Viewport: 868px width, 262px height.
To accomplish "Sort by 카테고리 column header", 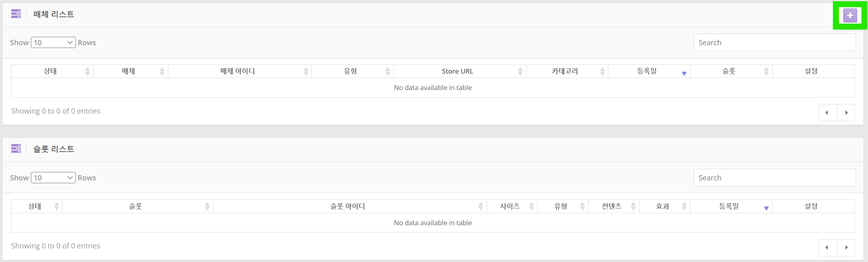I will pyautogui.click(x=565, y=71).
